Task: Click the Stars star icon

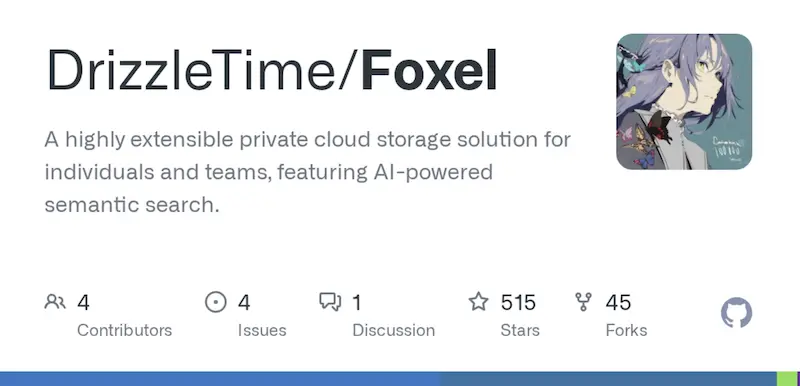Action: [x=479, y=301]
